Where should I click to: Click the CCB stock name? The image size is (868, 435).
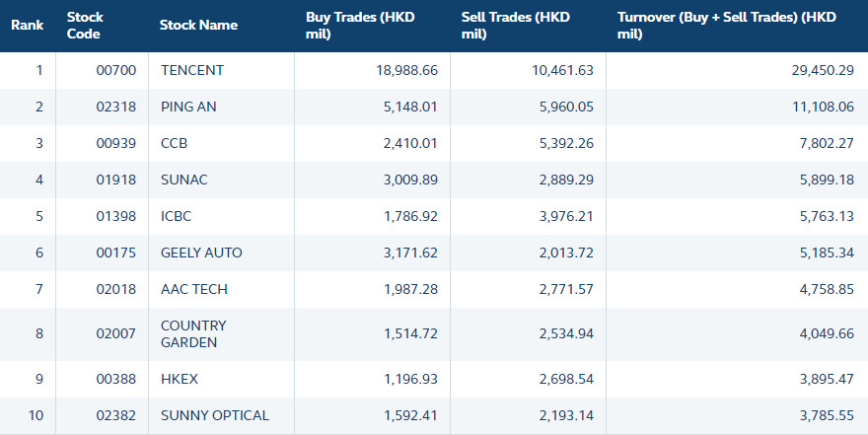point(174,143)
